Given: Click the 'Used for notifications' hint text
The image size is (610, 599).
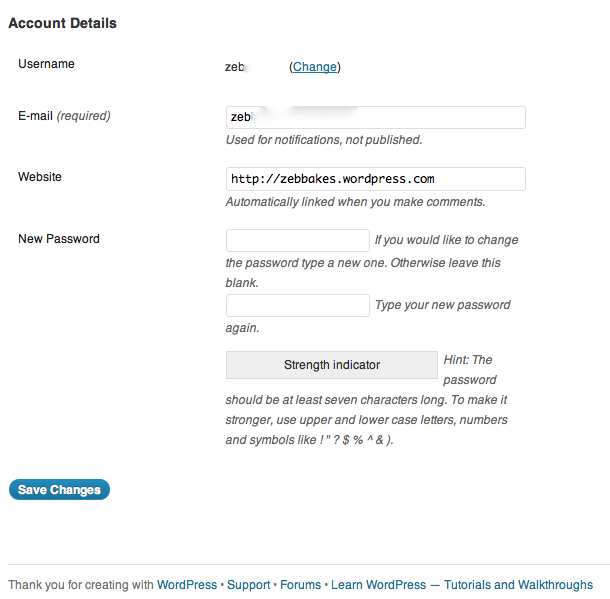Looking at the screenshot, I should (x=324, y=140).
